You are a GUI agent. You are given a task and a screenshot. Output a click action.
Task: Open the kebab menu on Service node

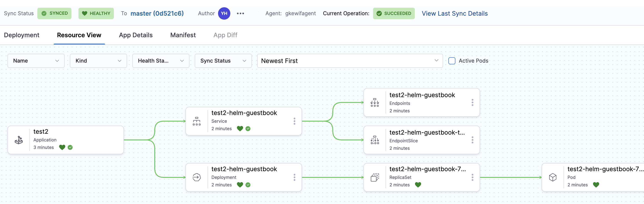(x=295, y=121)
